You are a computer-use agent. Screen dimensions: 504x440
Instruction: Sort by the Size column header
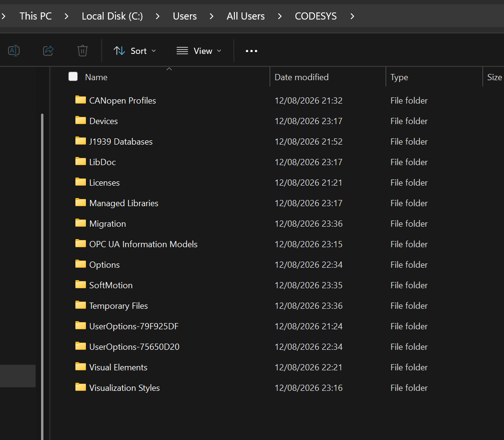click(x=494, y=77)
